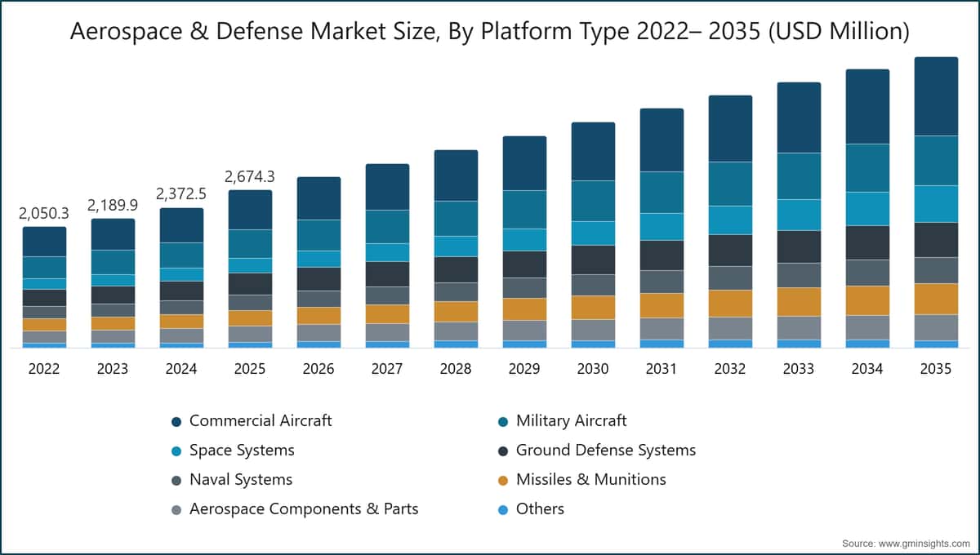
Task: Click the Ground Defense Systems legend dot
Action: tap(503, 451)
